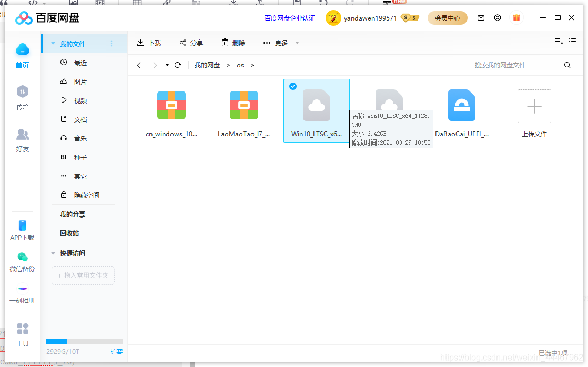
Task: Collapse the 快捷访问 section arrow
Action: pyautogui.click(x=53, y=253)
